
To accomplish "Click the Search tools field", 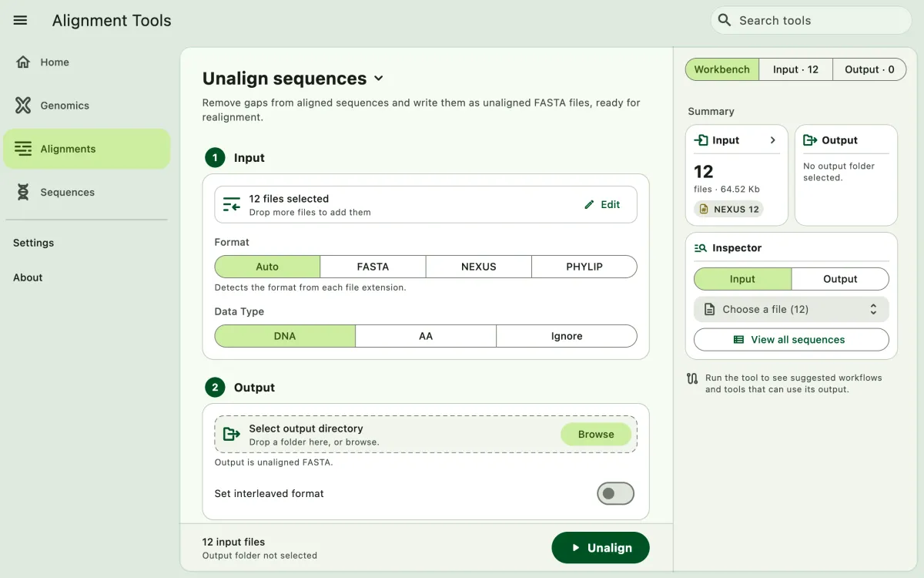I will point(812,21).
